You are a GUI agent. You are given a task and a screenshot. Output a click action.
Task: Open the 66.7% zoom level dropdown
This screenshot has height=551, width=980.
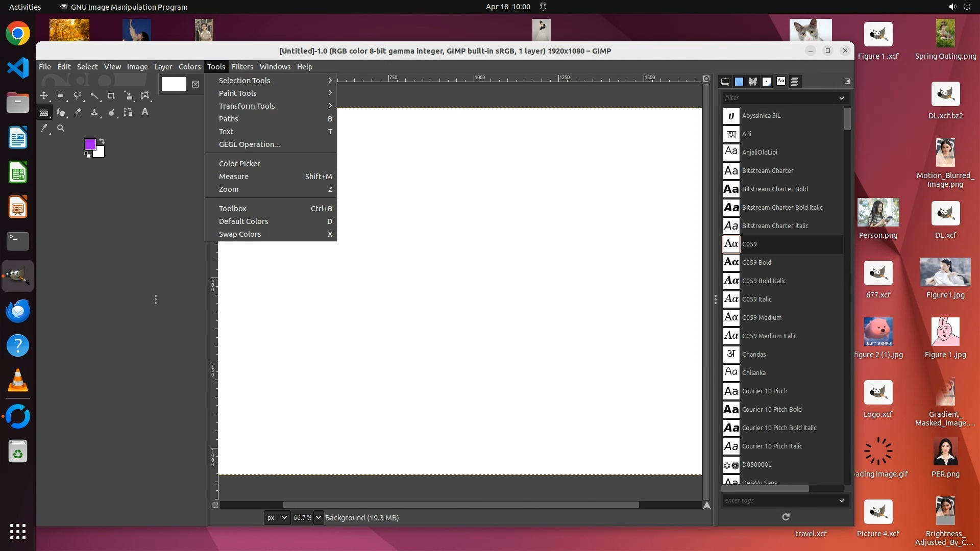click(x=318, y=517)
